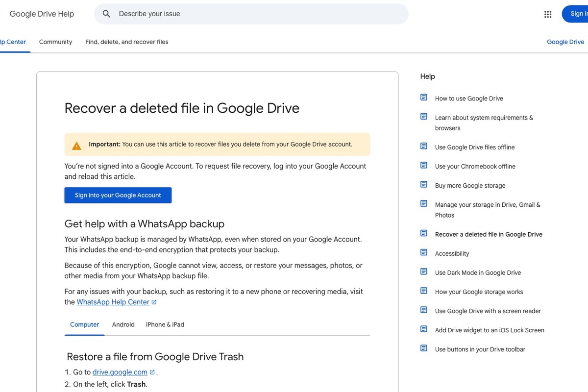Image resolution: width=588 pixels, height=392 pixels.
Task: Click article icon beside Use Dark Mode
Action: pyautogui.click(x=424, y=271)
